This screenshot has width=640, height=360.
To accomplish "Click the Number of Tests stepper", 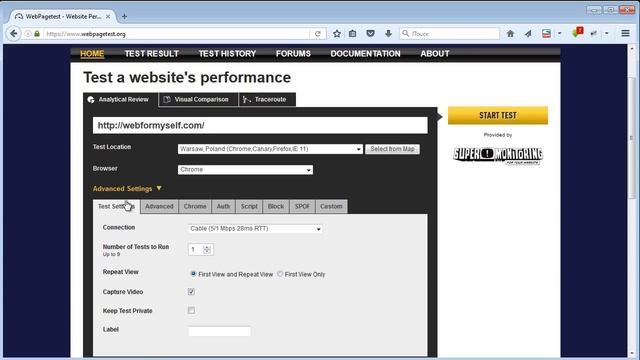I will coord(207,249).
